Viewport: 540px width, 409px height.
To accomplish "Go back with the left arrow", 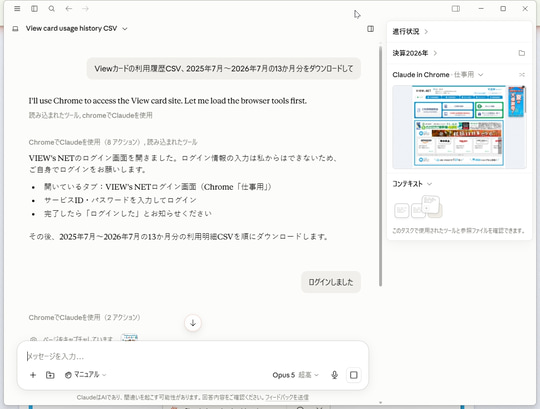I will pyautogui.click(x=69, y=9).
